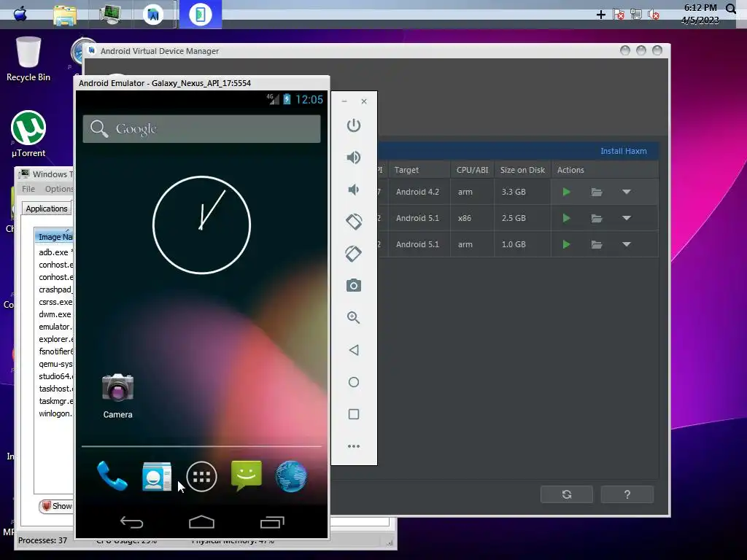
Task: Expand actions dropdown for Android 5.1 x86 row
Action: [627, 218]
